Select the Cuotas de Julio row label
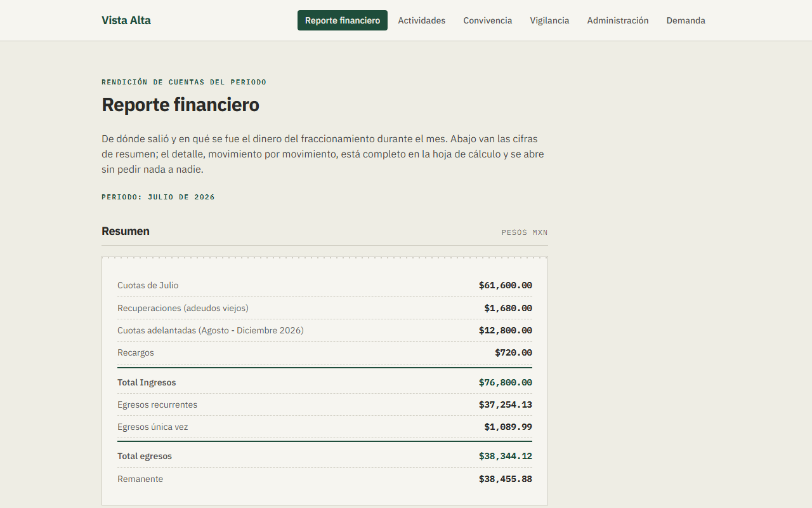812x508 pixels. [148, 285]
